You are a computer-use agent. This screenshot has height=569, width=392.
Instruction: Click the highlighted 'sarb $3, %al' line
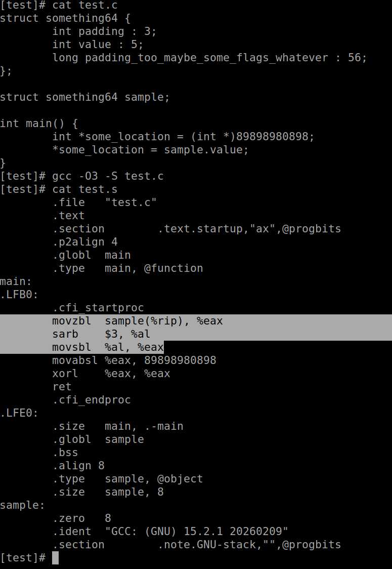tap(101, 334)
